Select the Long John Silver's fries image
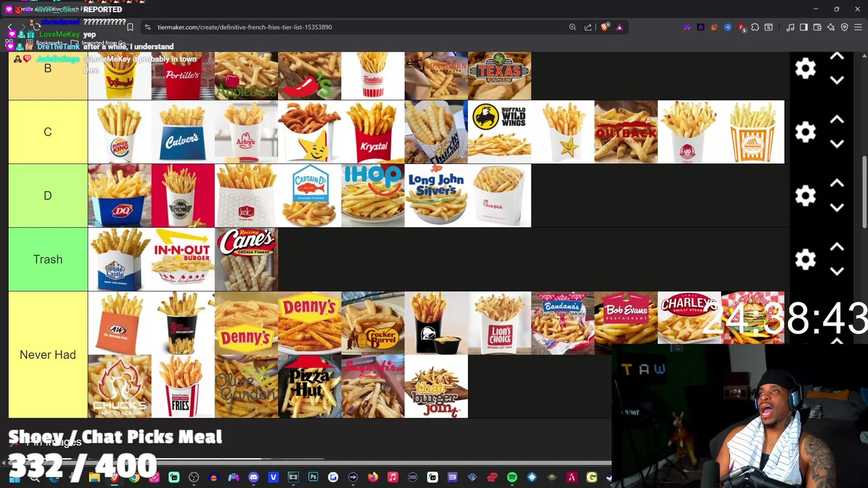 436,196
